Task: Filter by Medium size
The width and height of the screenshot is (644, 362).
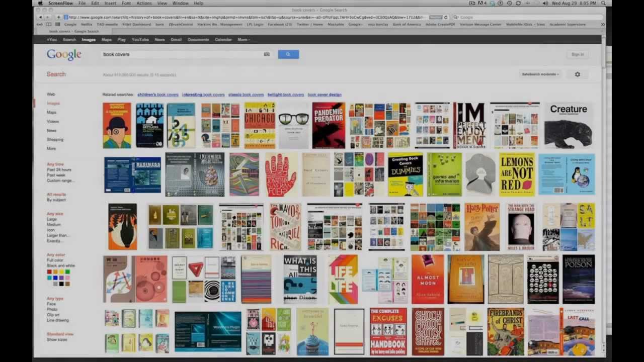Action: click(x=54, y=225)
